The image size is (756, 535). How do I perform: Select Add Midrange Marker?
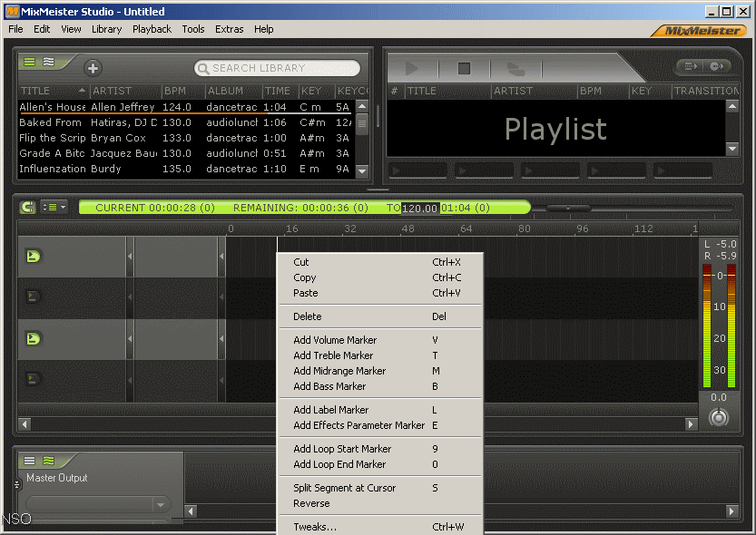pyautogui.click(x=380, y=371)
